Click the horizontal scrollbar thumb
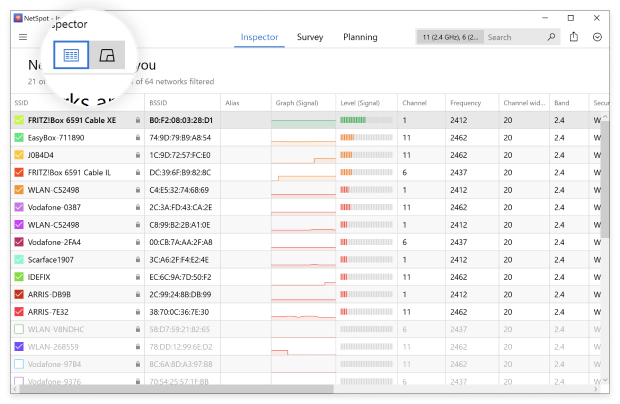Image resolution: width=620 pixels, height=404 pixels. [176, 389]
